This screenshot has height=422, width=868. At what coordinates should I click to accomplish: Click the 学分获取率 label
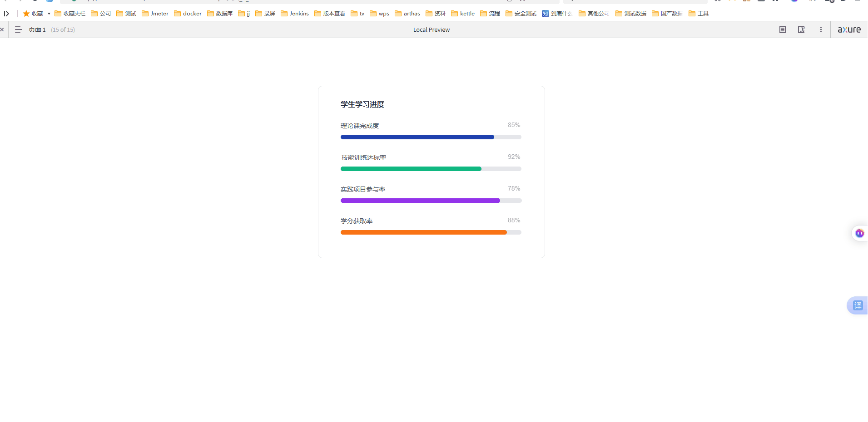point(357,221)
